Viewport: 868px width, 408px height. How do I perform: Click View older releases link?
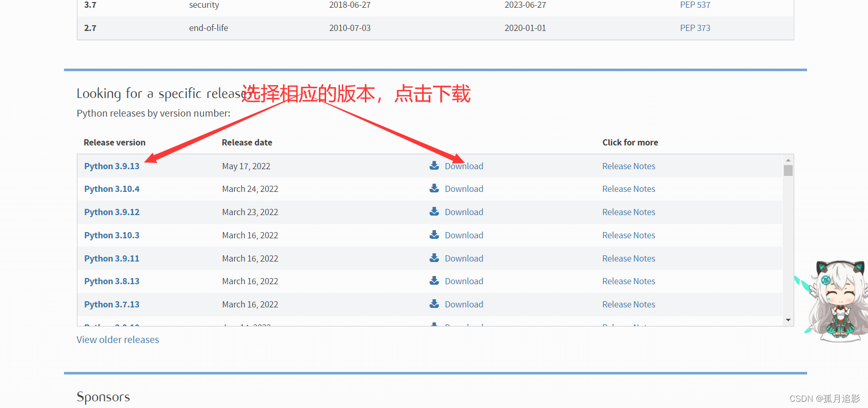click(118, 339)
